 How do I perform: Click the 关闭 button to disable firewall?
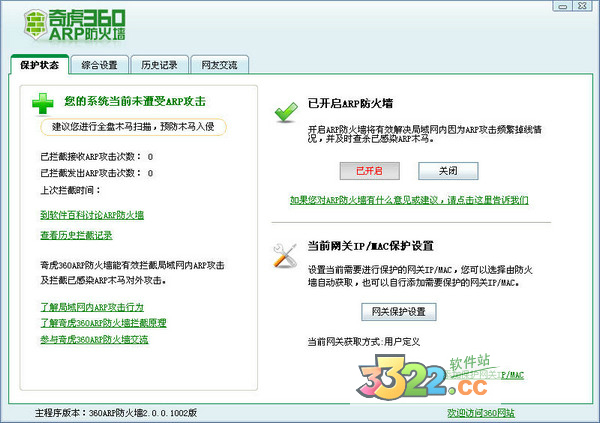click(x=448, y=171)
